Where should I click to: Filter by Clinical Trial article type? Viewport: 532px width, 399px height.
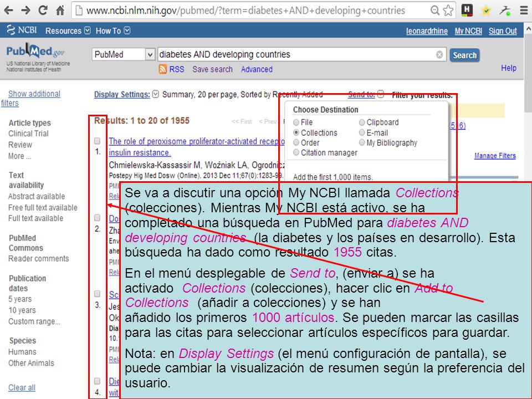click(x=28, y=134)
